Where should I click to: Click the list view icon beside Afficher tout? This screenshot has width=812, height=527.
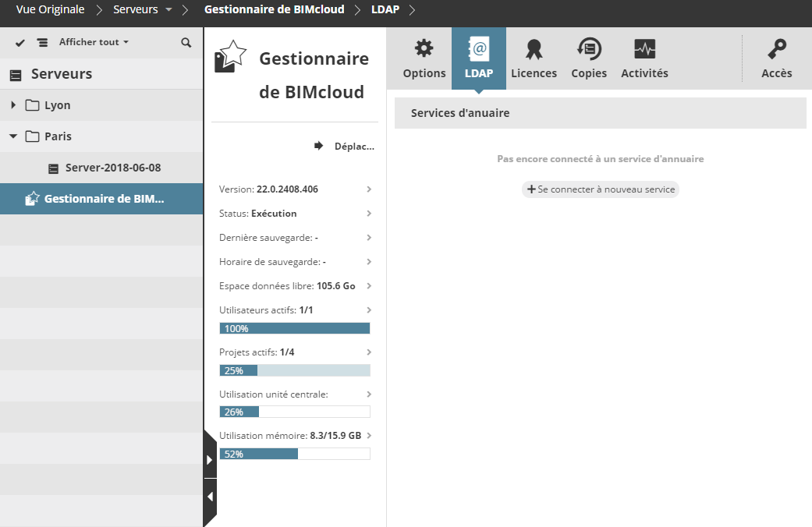pyautogui.click(x=42, y=42)
